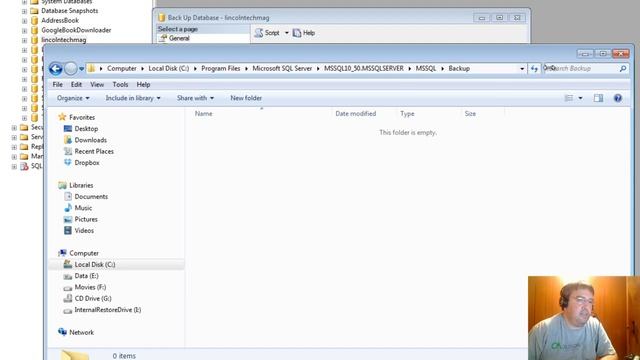
Task: Open the address bar history dropdown
Action: coord(522,69)
